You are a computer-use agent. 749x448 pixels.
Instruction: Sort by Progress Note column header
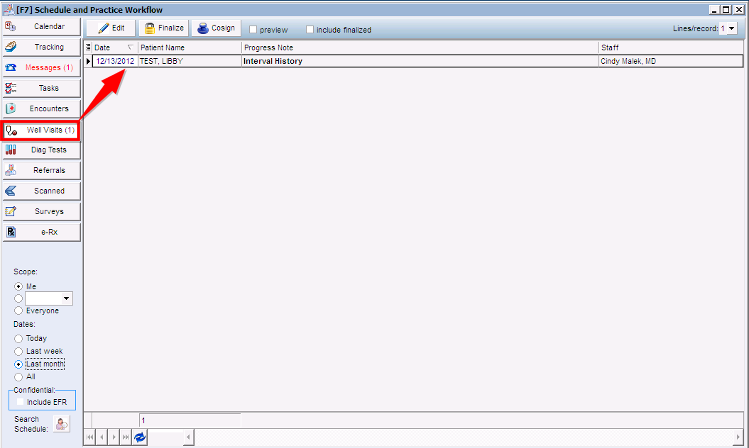[420, 47]
